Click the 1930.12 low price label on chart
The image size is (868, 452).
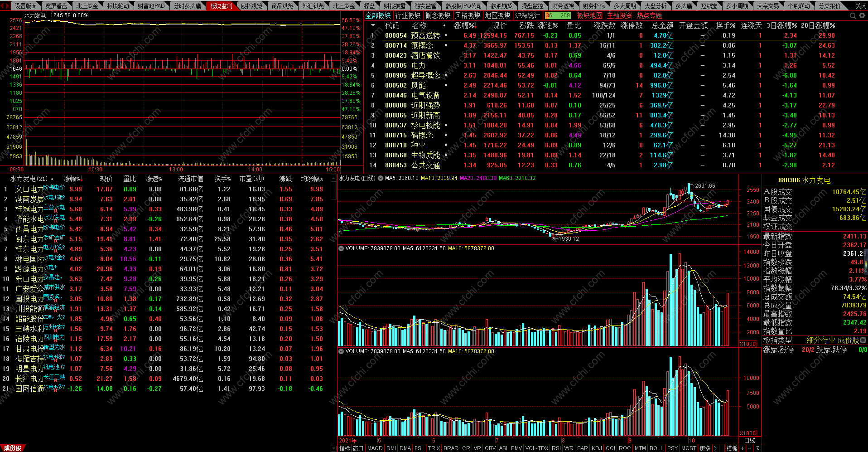[569, 239]
